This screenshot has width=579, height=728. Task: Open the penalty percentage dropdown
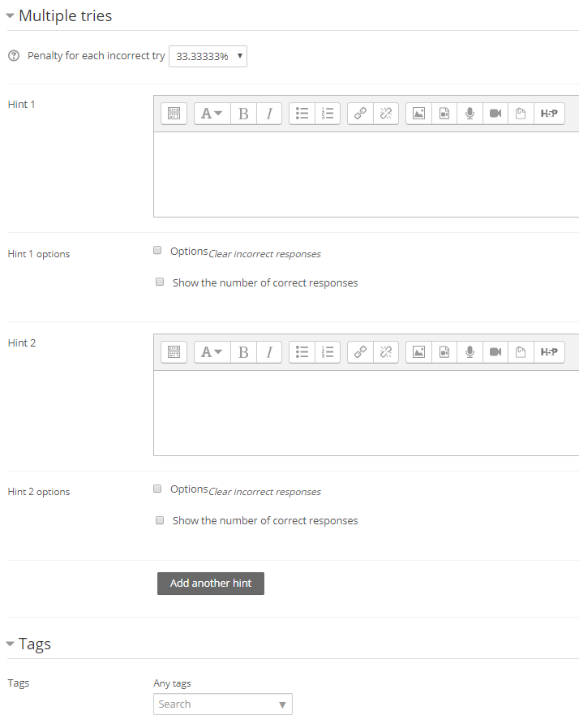click(x=208, y=56)
